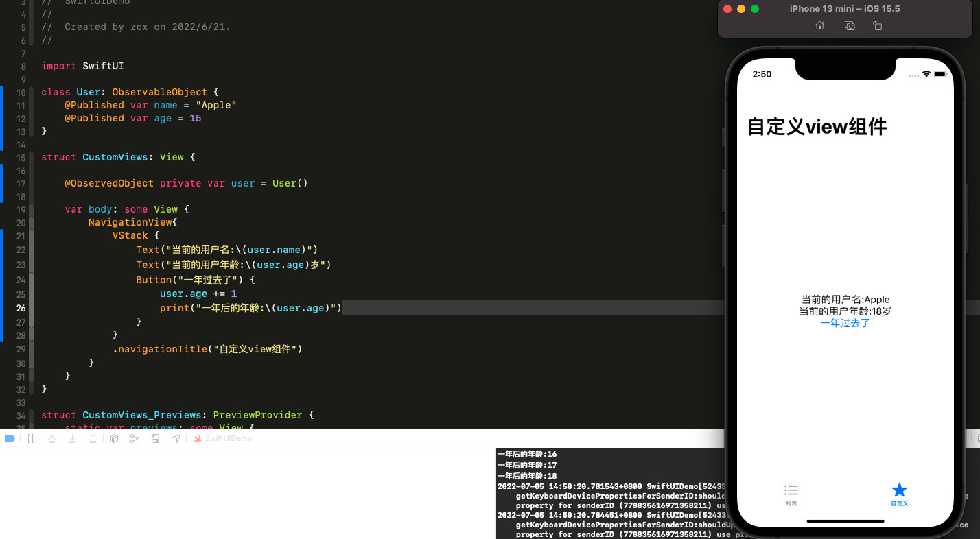Click the Step Over debug icon
The height and width of the screenshot is (539, 980).
[51, 438]
